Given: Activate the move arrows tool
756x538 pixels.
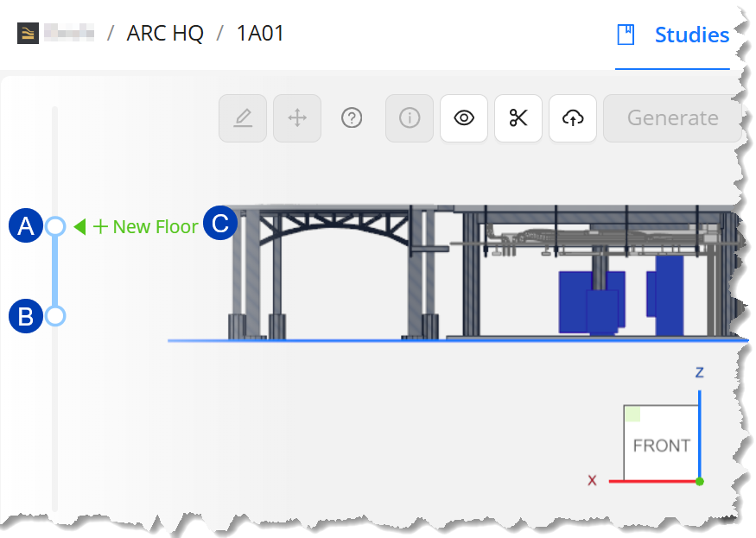Looking at the screenshot, I should pyautogui.click(x=297, y=118).
